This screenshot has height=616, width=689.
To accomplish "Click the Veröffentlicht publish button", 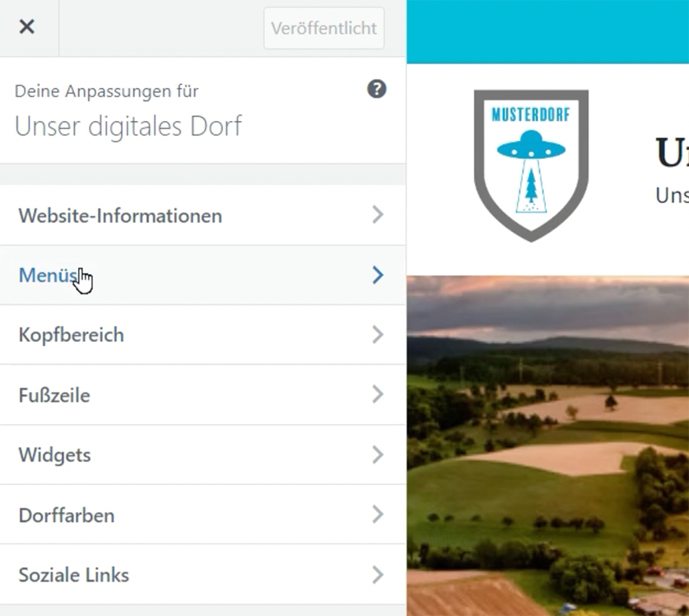I will point(324,28).
